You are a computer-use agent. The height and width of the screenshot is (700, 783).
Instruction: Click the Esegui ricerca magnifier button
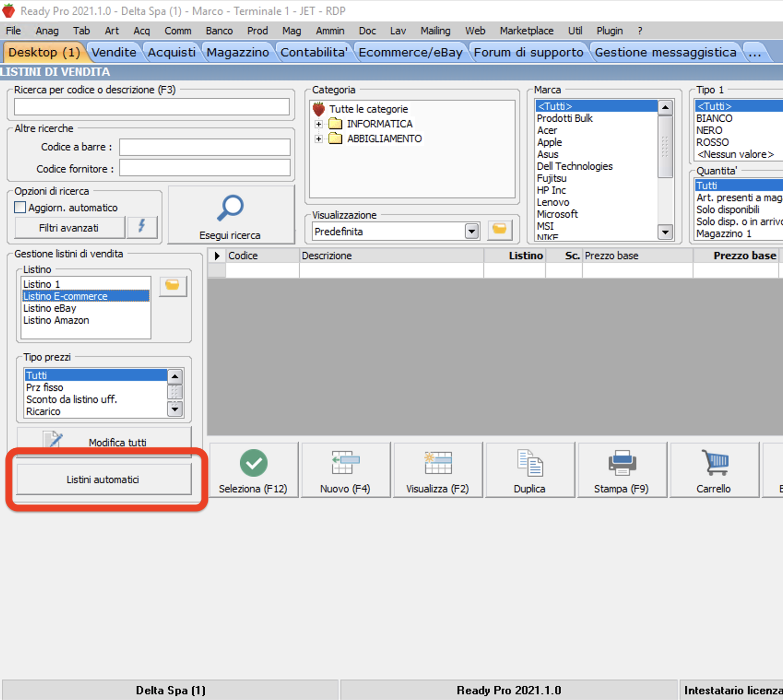click(x=231, y=215)
